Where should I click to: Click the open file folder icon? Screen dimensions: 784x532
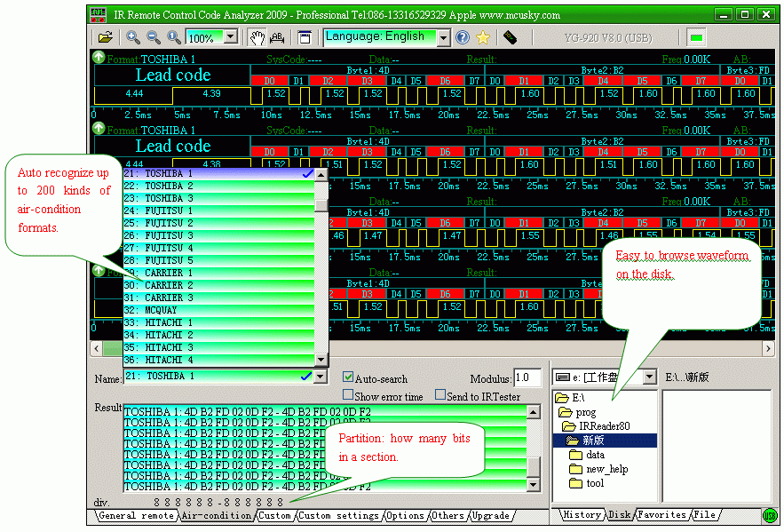[106, 37]
